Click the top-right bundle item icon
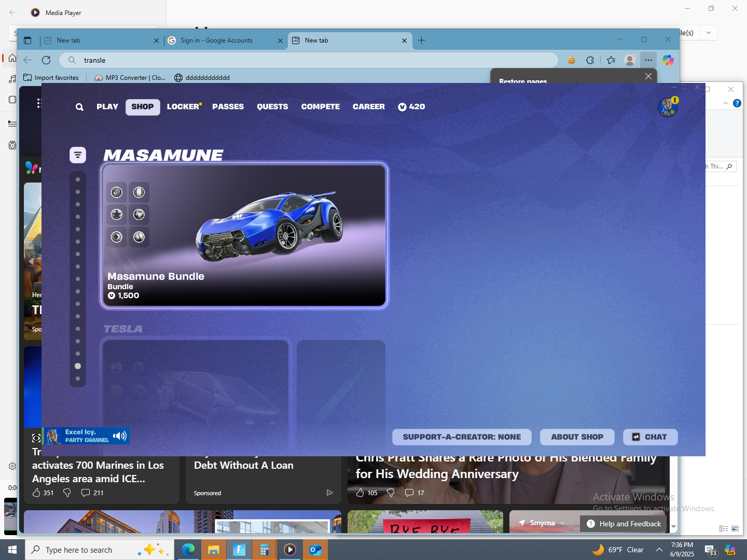Screen dimensions: 747x560 click(x=139, y=192)
